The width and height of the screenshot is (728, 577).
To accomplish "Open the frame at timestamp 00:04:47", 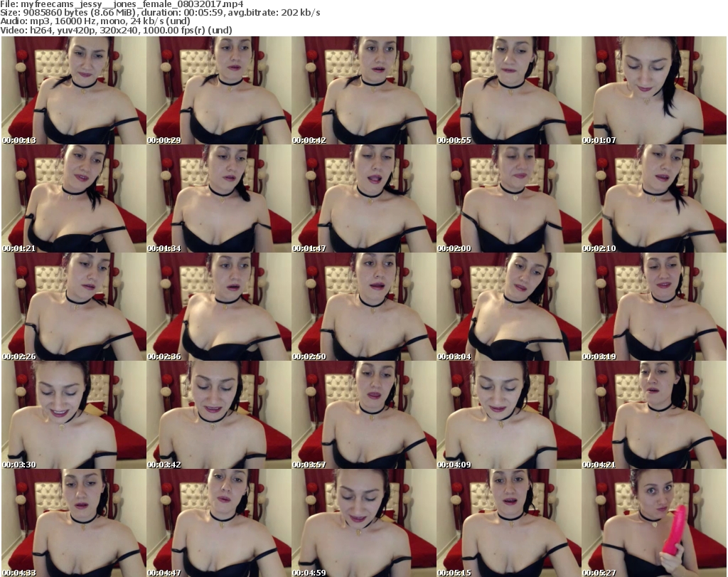I will point(219,524).
